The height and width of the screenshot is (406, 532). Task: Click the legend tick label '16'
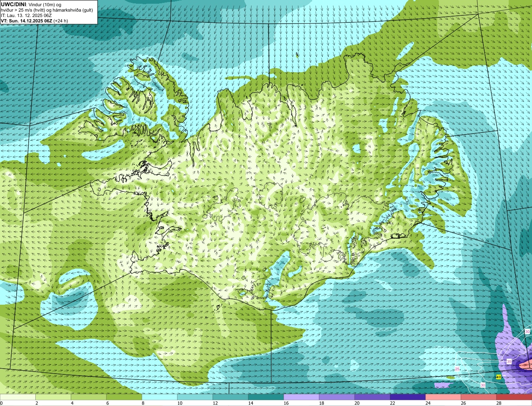pyautogui.click(x=286, y=403)
